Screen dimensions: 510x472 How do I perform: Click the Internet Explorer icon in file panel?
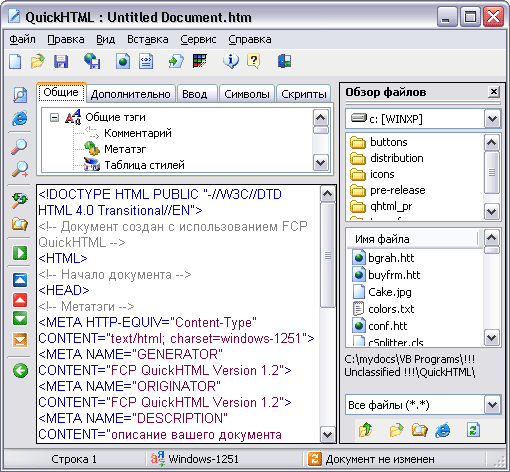point(442,430)
